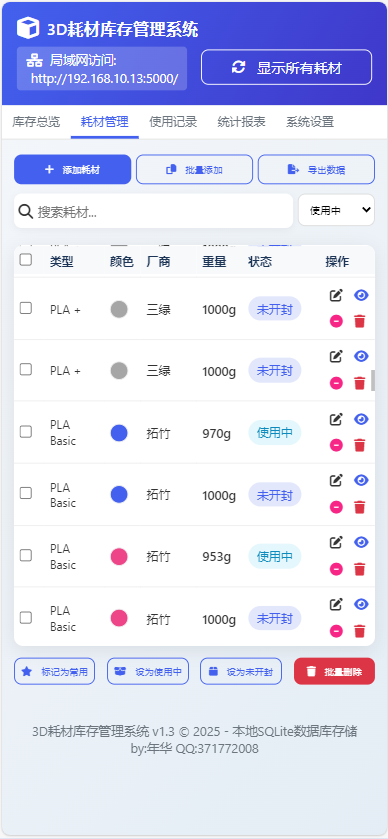View details of the 970g filament
The width and height of the screenshot is (388, 839).
pos(361,419)
